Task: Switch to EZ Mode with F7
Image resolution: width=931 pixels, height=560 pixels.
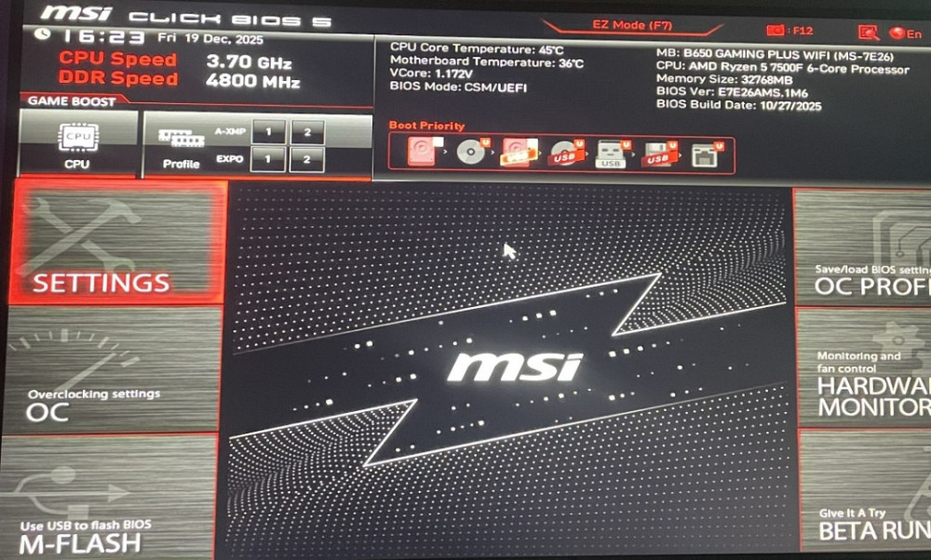Action: 631,23
